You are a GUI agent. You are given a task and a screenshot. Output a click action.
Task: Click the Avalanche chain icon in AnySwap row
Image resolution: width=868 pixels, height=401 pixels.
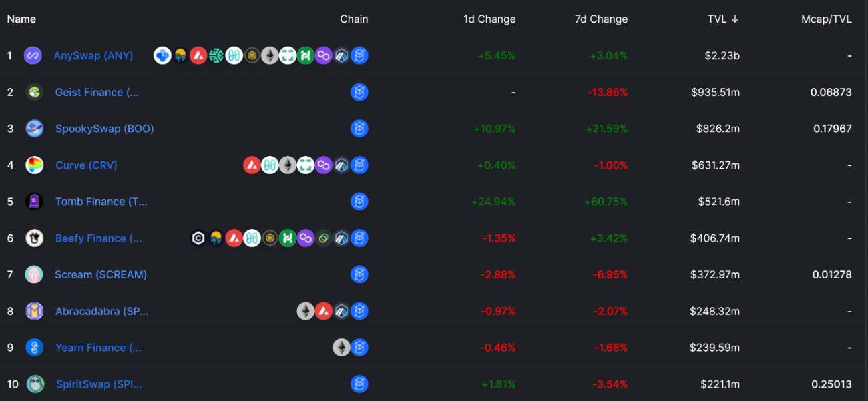[198, 56]
